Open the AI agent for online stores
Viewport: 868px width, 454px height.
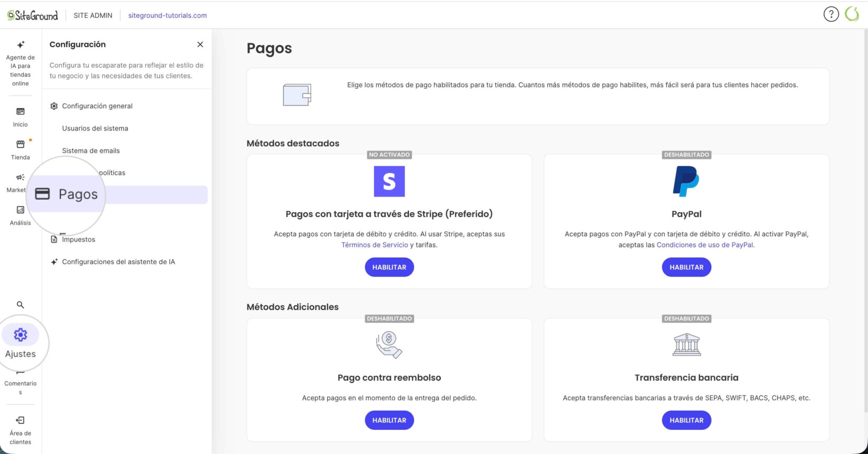21,64
